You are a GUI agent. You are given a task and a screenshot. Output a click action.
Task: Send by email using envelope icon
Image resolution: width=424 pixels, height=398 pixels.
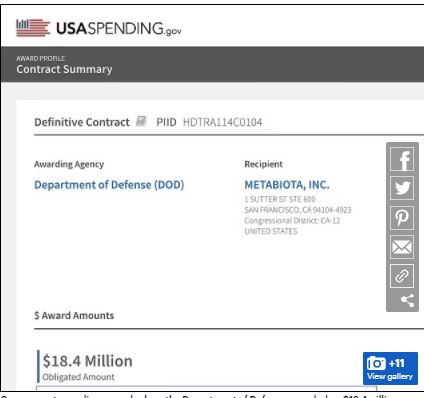[402, 247]
